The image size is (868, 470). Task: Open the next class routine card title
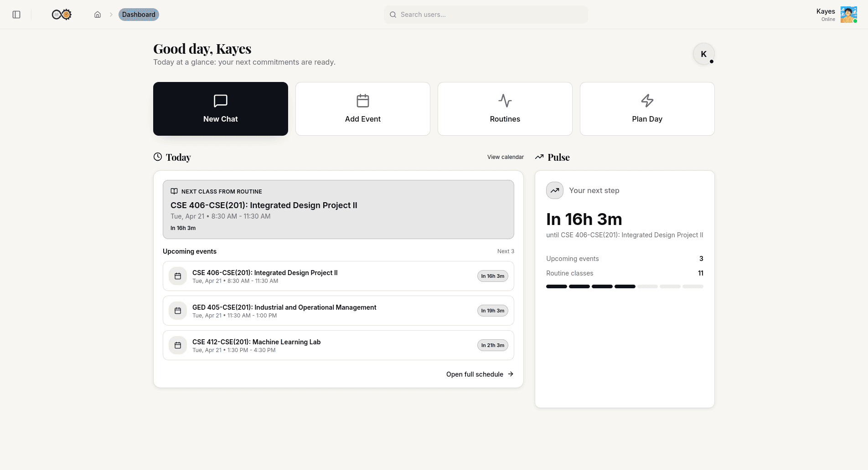pyautogui.click(x=264, y=205)
